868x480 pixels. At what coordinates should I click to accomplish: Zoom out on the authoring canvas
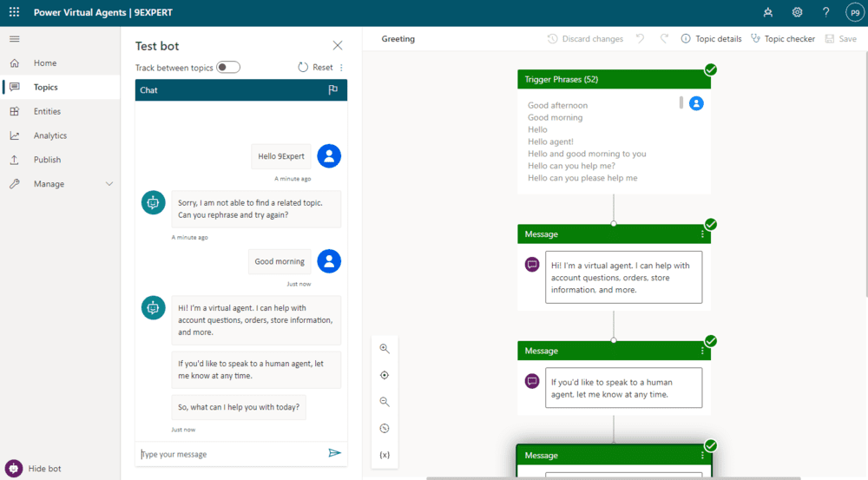pyautogui.click(x=385, y=402)
